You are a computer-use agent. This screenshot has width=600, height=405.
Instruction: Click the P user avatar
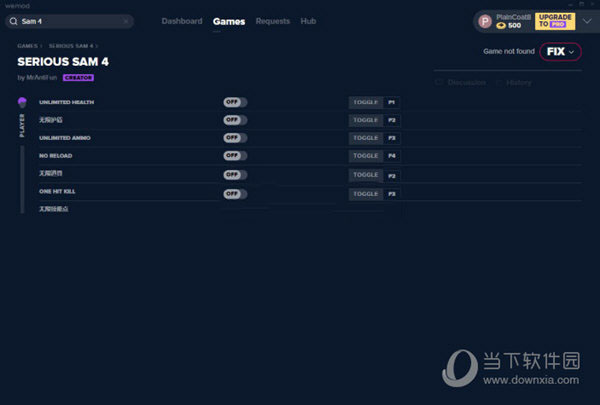485,21
